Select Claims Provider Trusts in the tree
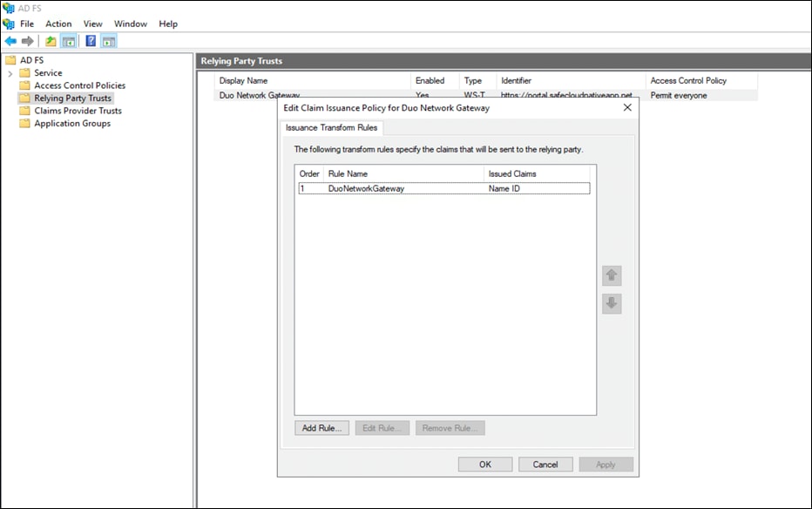Screen dimensions: 812x509 pyautogui.click(x=78, y=111)
